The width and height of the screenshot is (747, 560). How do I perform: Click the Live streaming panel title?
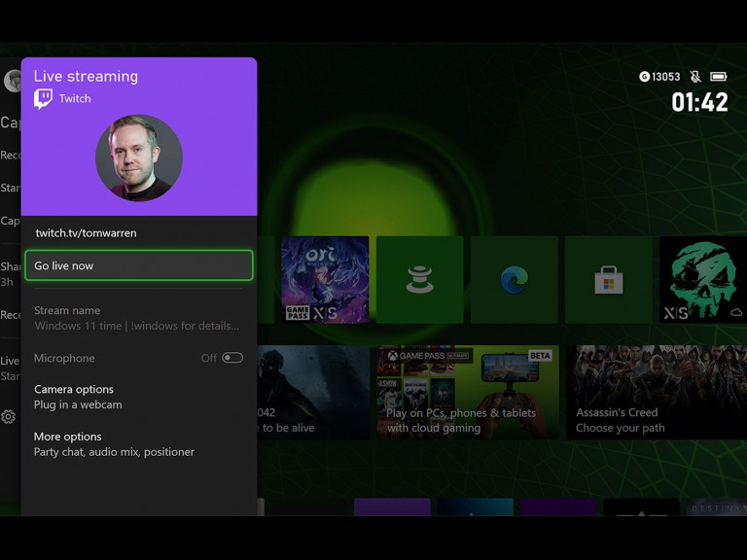pos(86,76)
